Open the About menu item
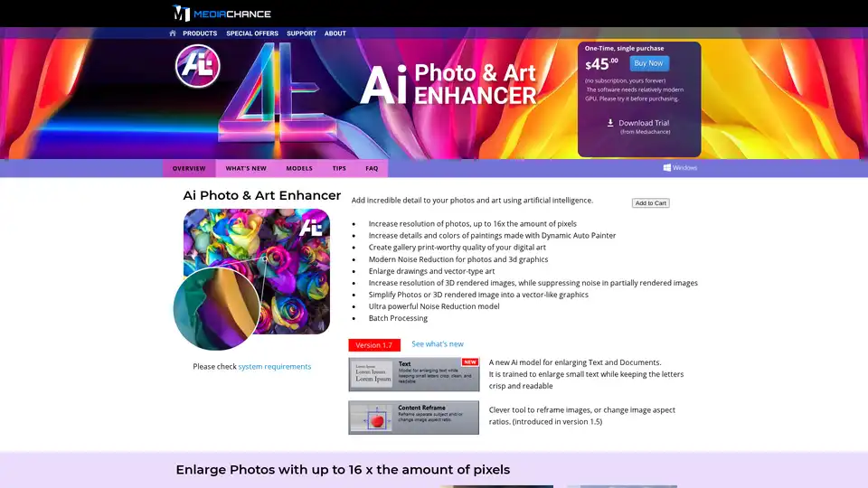This screenshot has height=488, width=868. 335,33
